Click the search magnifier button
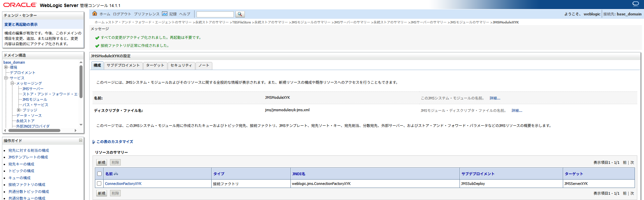 click(240, 14)
